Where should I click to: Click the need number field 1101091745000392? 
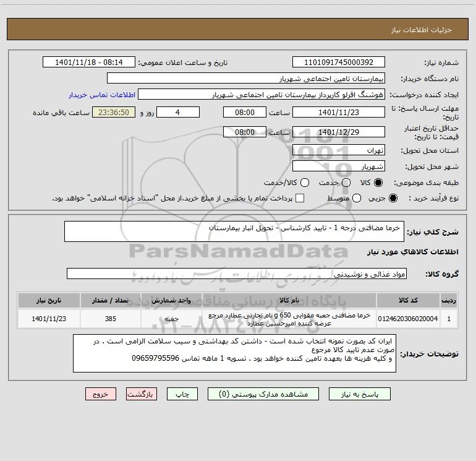pyautogui.click(x=339, y=62)
